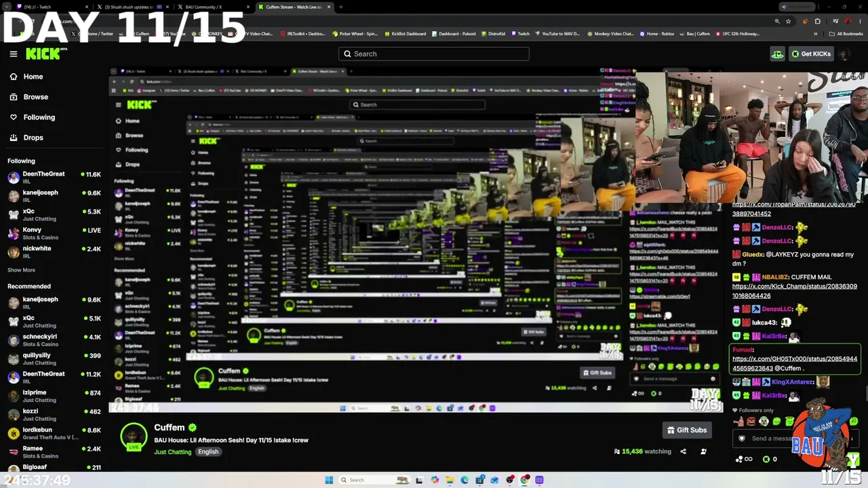The height and width of the screenshot is (488, 868).
Task: Focus the Kick search box
Action: [x=434, y=54]
